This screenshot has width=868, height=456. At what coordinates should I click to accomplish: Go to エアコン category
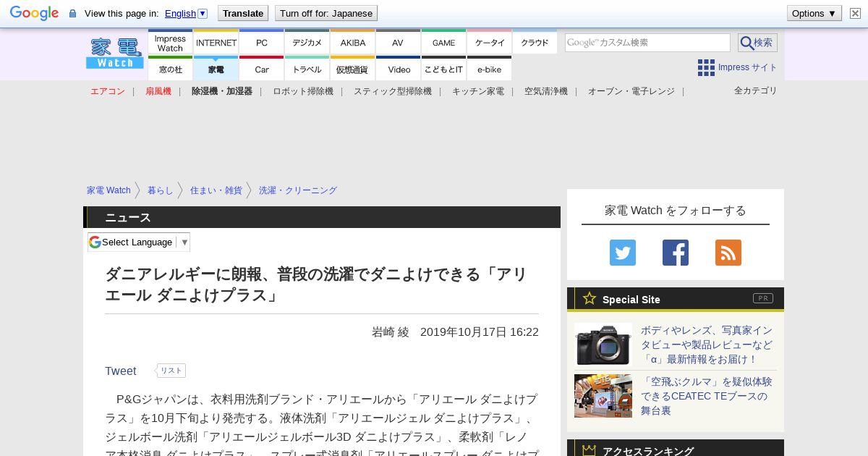(108, 91)
